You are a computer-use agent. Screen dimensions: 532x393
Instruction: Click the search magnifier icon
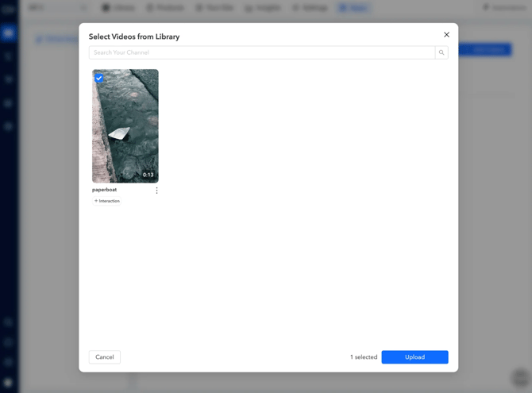click(441, 52)
